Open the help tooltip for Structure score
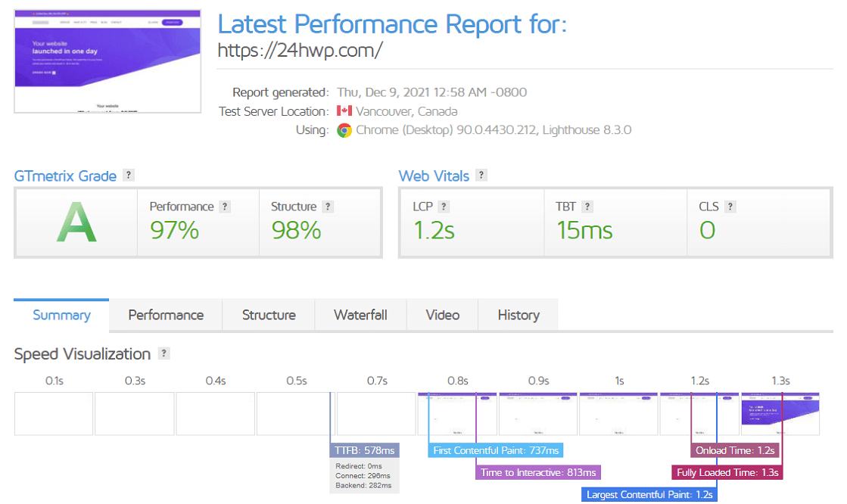The image size is (847, 504). pos(328,207)
